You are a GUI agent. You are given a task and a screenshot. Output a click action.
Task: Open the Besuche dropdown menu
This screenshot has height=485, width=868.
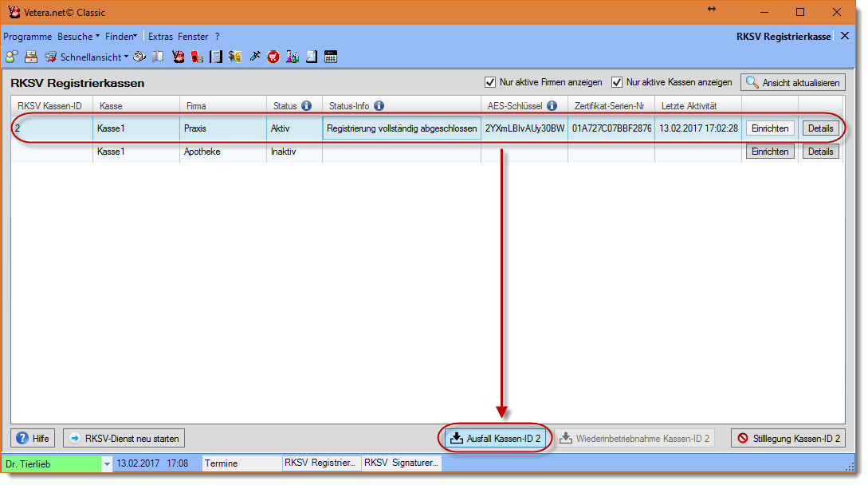tap(78, 37)
